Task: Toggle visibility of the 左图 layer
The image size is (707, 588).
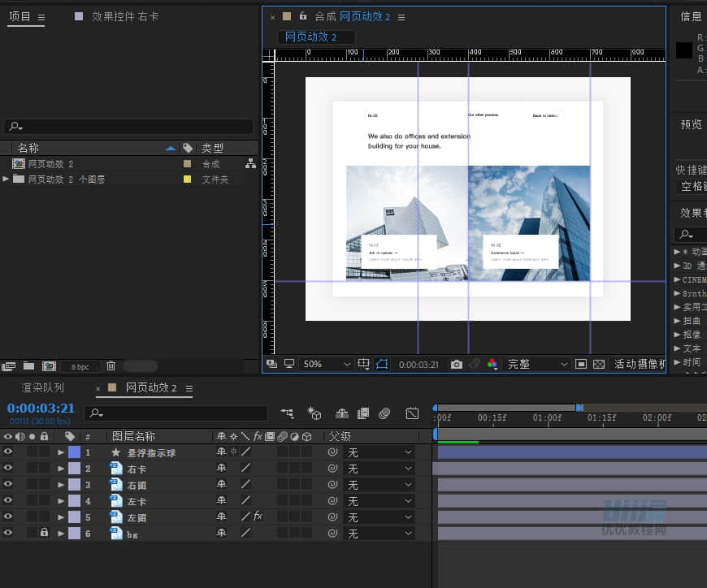Action: 8,517
